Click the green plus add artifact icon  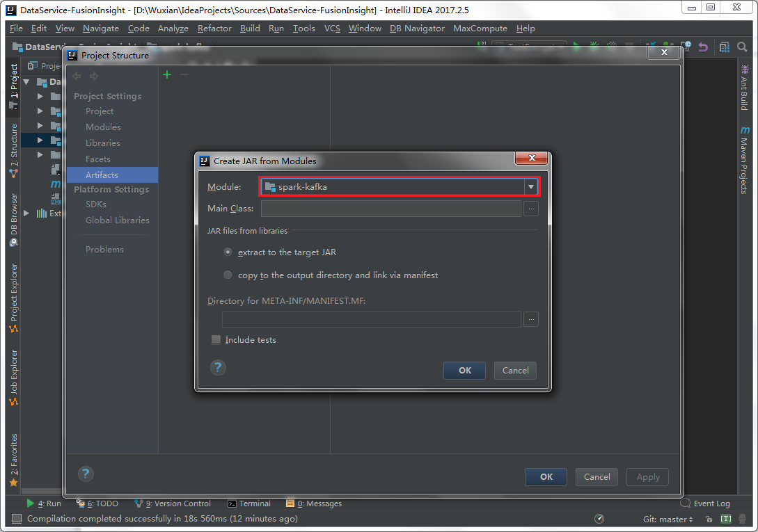(167, 74)
